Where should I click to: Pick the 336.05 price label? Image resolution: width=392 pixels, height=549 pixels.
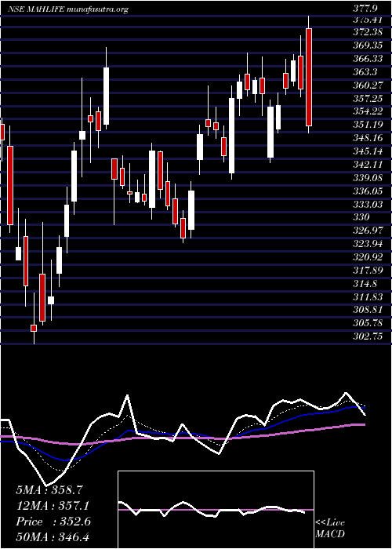coord(367,191)
